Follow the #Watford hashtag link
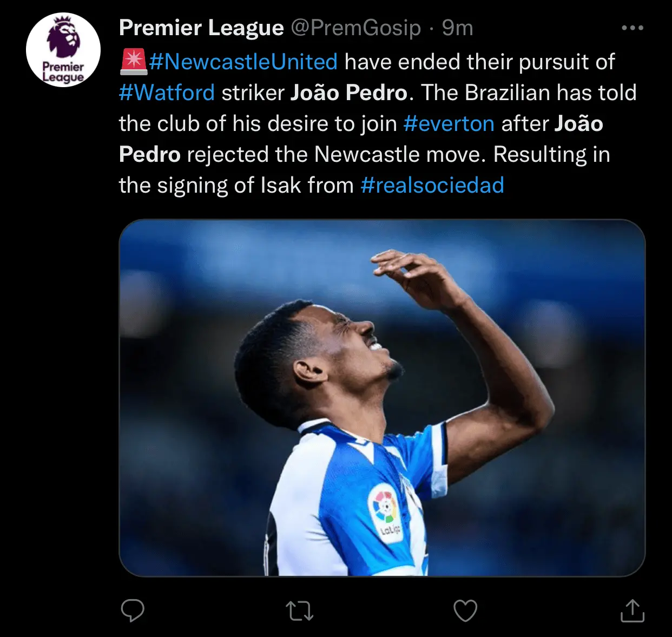This screenshot has height=637, width=672. pos(167,93)
